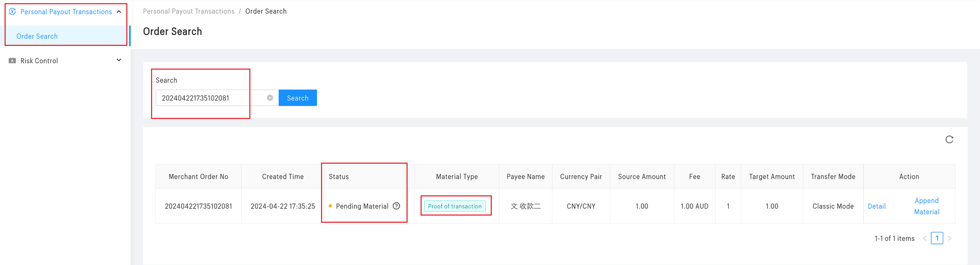
Task: Focus the order number search field
Action: coord(211,98)
